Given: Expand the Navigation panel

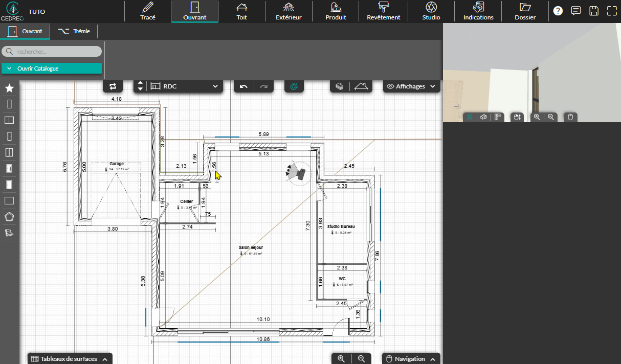Looking at the screenshot, I should tap(411, 359).
